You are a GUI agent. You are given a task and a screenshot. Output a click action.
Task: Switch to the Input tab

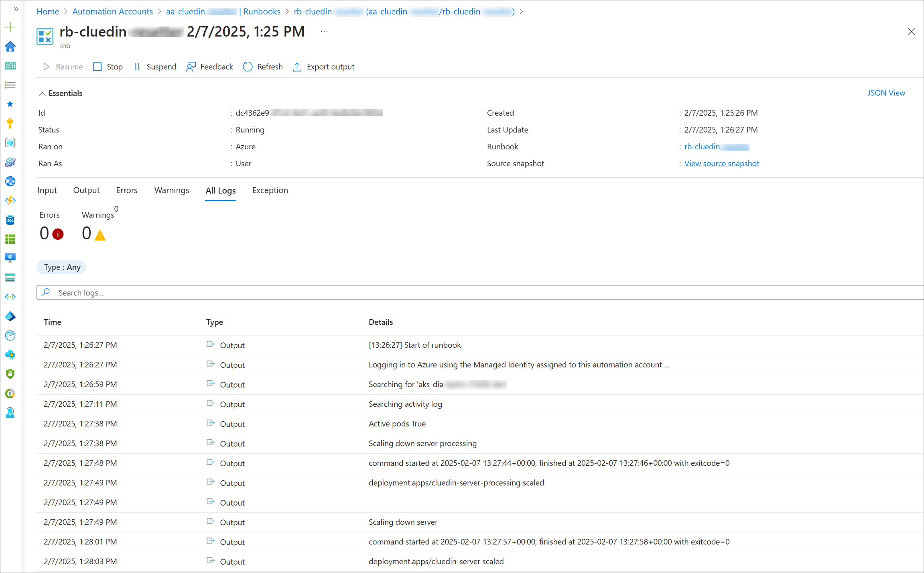pos(47,190)
